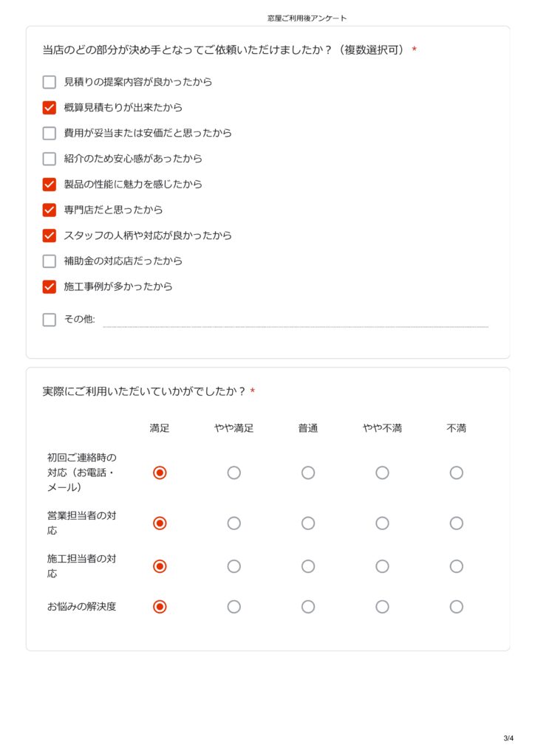Select 不満 for お悩みの解決度
The height and width of the screenshot is (756, 535).
[457, 607]
